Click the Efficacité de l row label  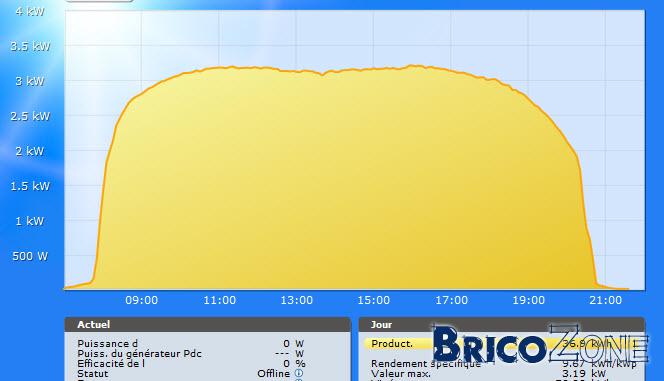pos(111,364)
